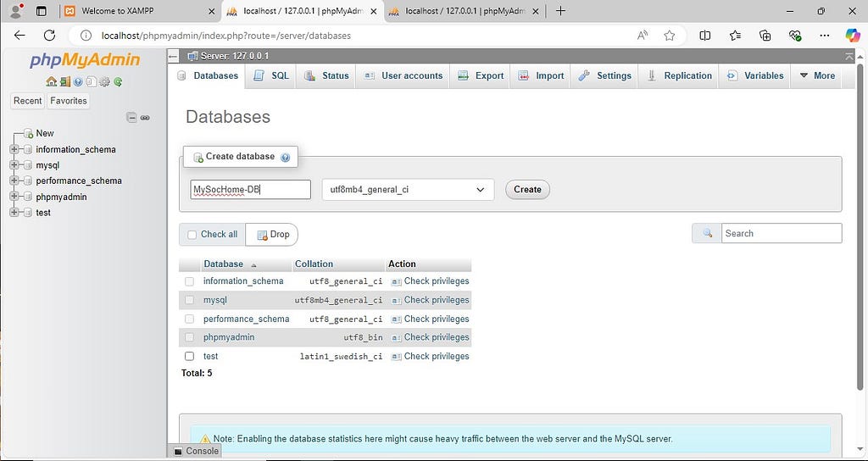Open the Console bar at bottom
Screen dimensions: 868x461
tap(197, 451)
